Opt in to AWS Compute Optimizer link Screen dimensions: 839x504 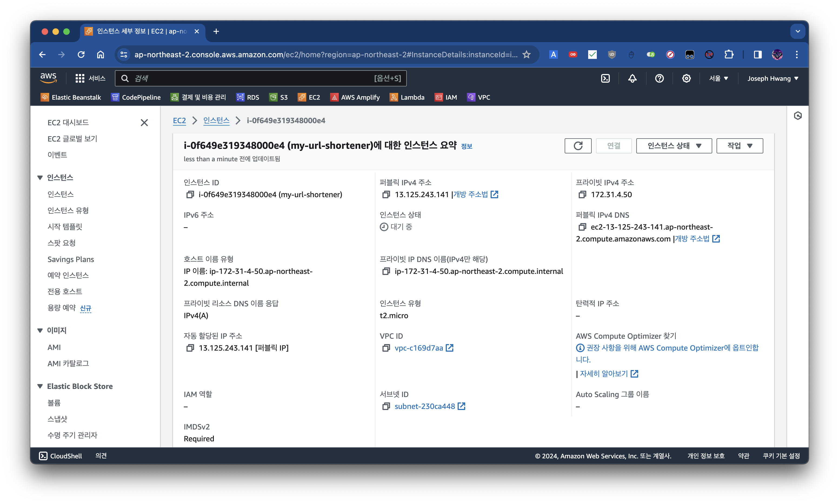667,353
